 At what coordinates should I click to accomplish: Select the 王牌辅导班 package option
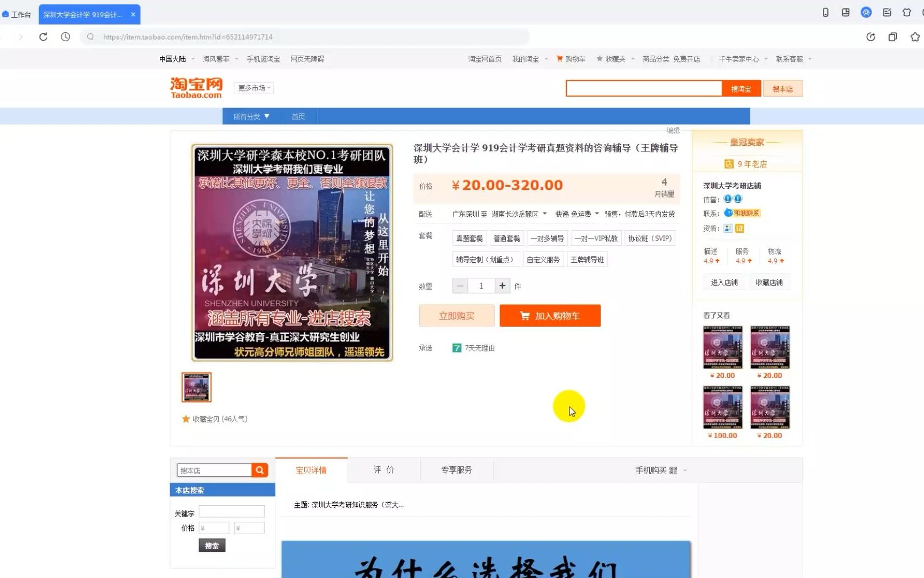(x=587, y=260)
